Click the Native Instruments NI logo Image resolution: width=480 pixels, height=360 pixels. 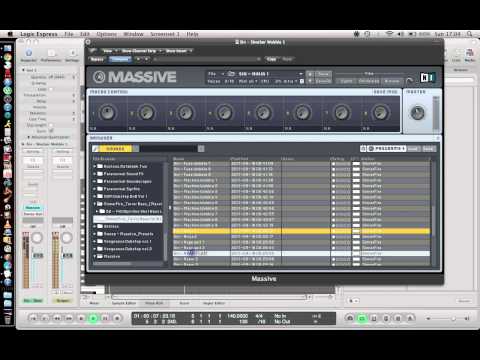pos(427,77)
